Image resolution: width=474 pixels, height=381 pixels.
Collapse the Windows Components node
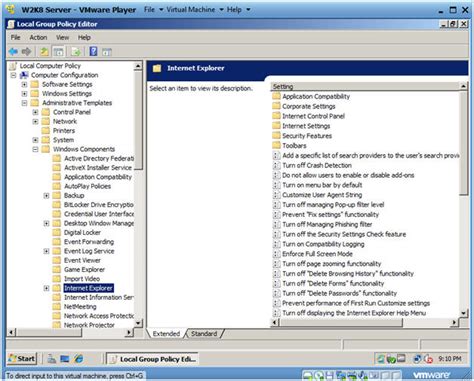coord(35,149)
